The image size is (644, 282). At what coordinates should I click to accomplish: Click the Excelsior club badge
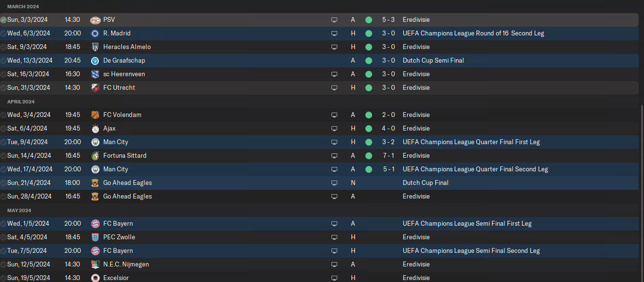[x=95, y=278]
